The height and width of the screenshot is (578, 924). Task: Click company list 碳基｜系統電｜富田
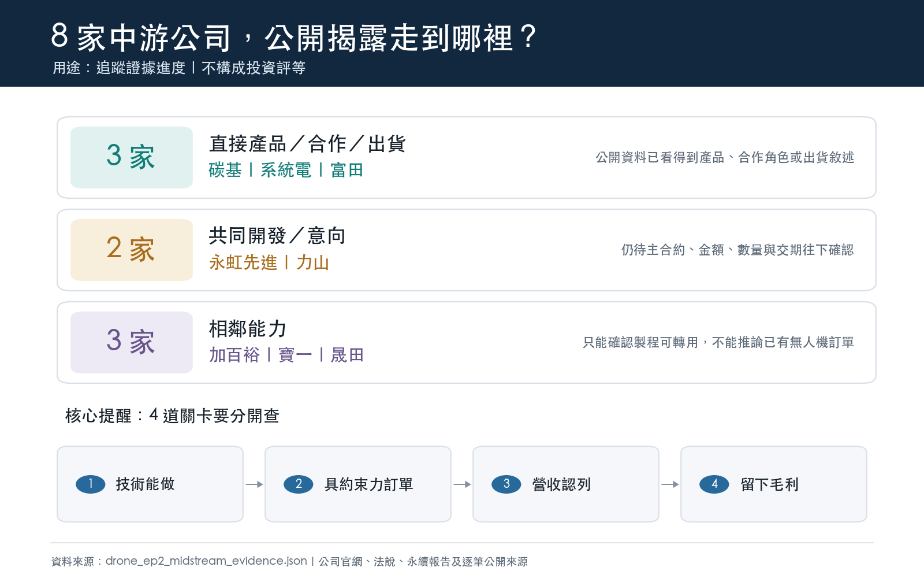286,170
